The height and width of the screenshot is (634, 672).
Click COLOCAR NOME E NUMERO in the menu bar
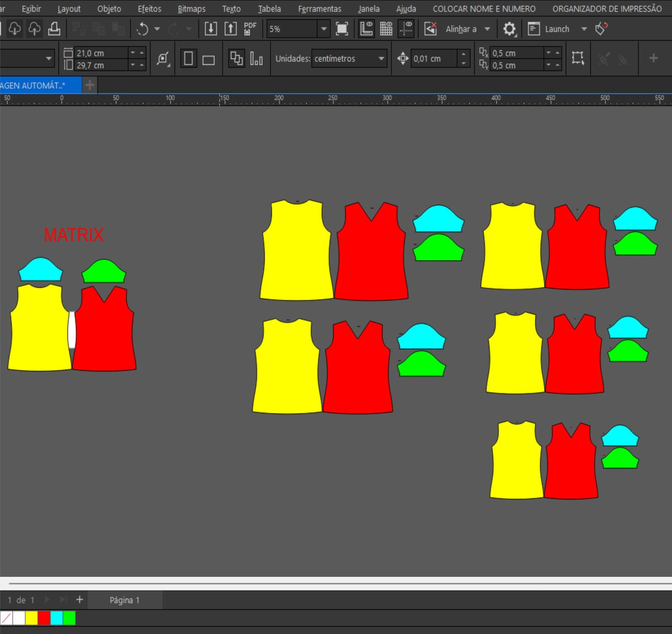tap(484, 9)
